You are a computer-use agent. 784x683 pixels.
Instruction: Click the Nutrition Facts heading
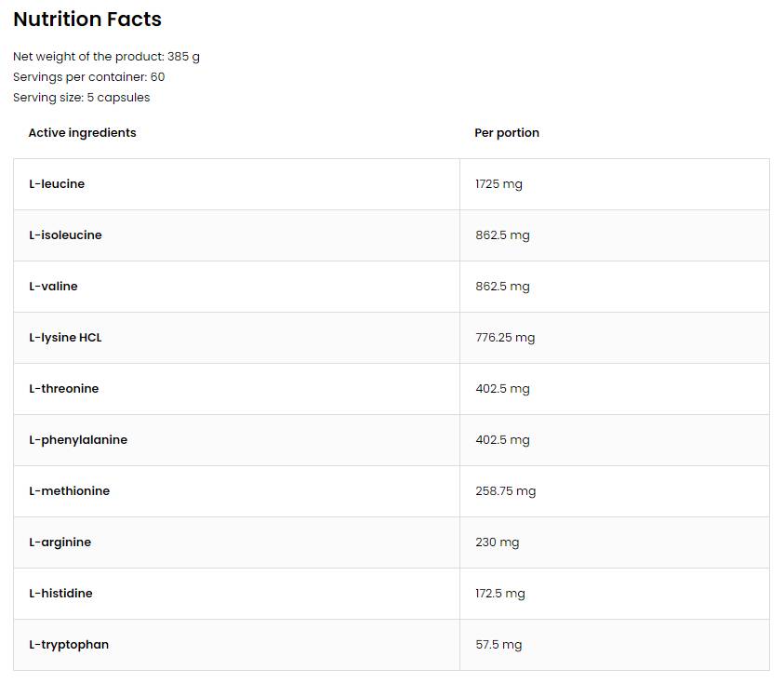tap(87, 20)
